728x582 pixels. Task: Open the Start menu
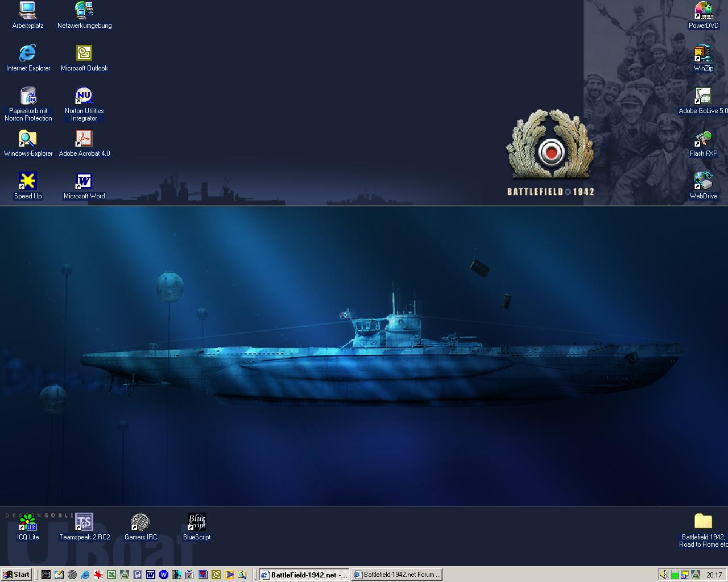click(x=16, y=575)
